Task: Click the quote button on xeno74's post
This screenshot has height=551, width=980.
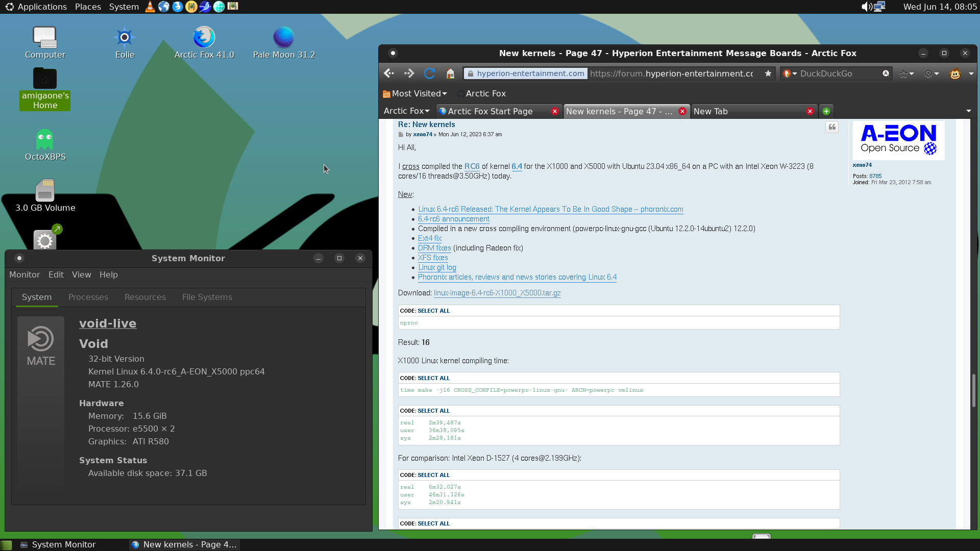Action: tap(832, 127)
